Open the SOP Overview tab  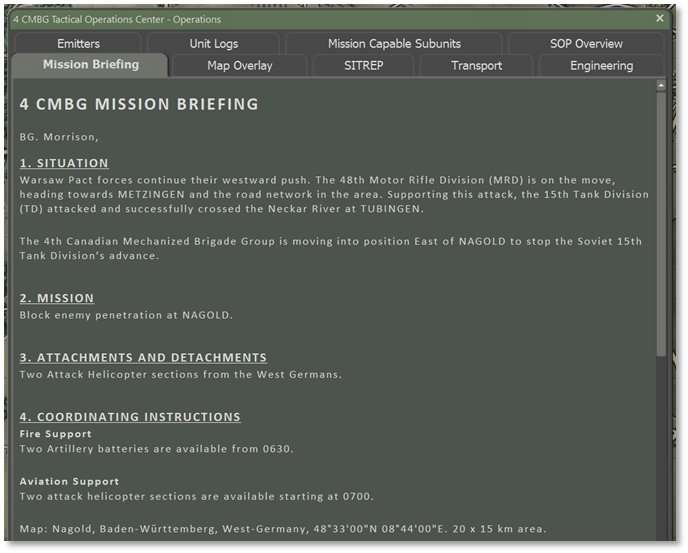click(x=585, y=44)
